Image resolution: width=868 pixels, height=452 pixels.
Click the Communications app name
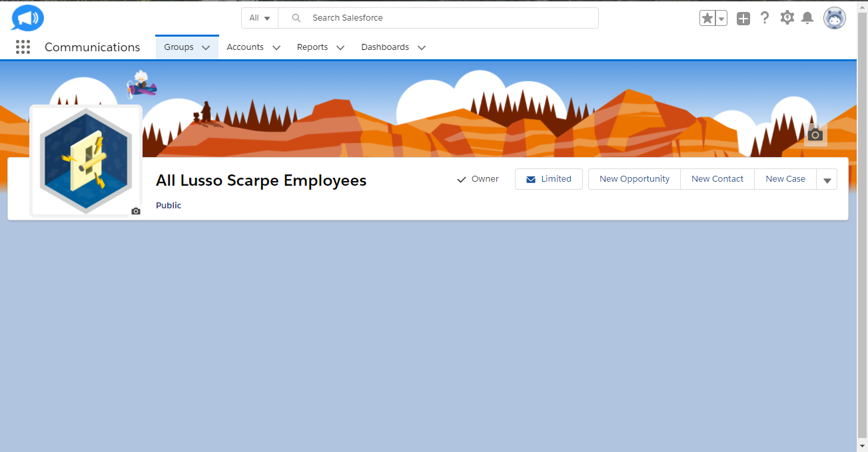click(x=93, y=47)
